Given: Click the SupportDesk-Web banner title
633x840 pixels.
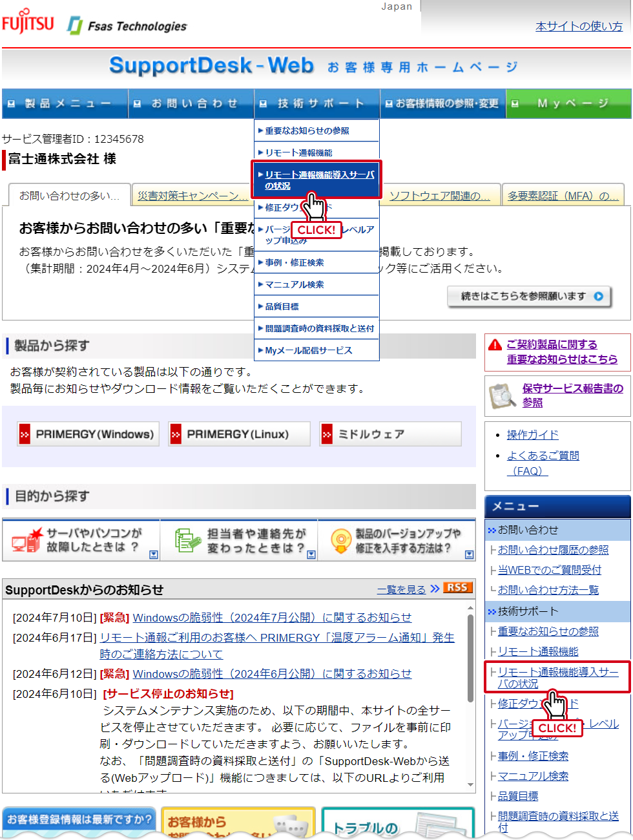Looking at the screenshot, I should (211, 65).
